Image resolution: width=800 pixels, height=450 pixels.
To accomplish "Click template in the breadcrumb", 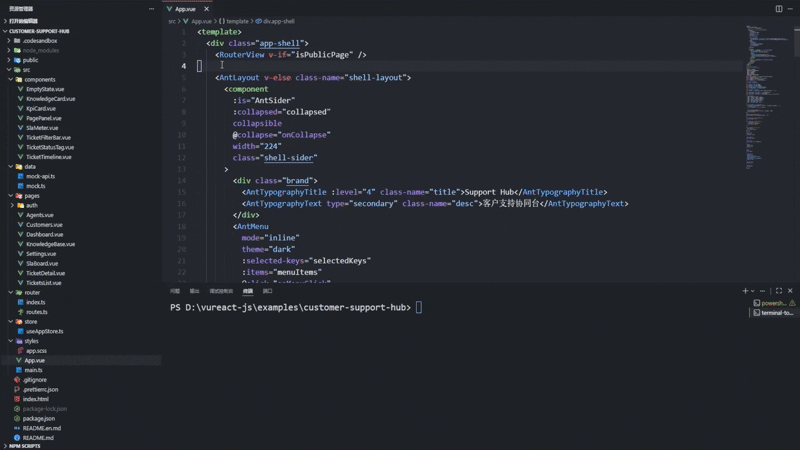I will coord(237,21).
